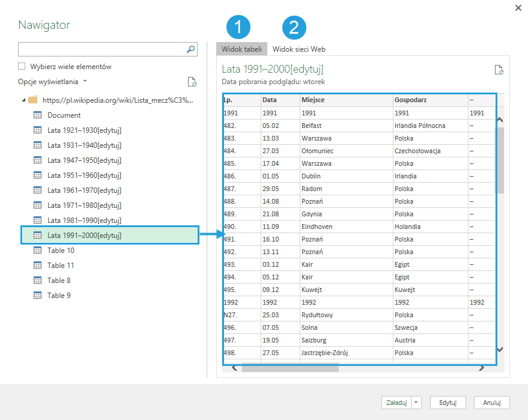Viewport: 528px width, 420px height.
Task: Open the Załaduj button dropdown arrow
Action: (x=417, y=403)
